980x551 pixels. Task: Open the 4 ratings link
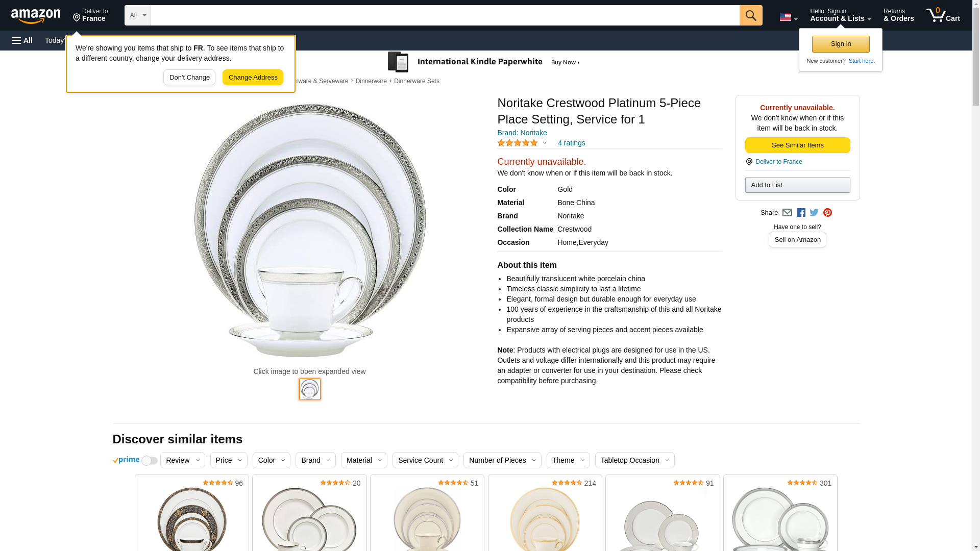(571, 143)
